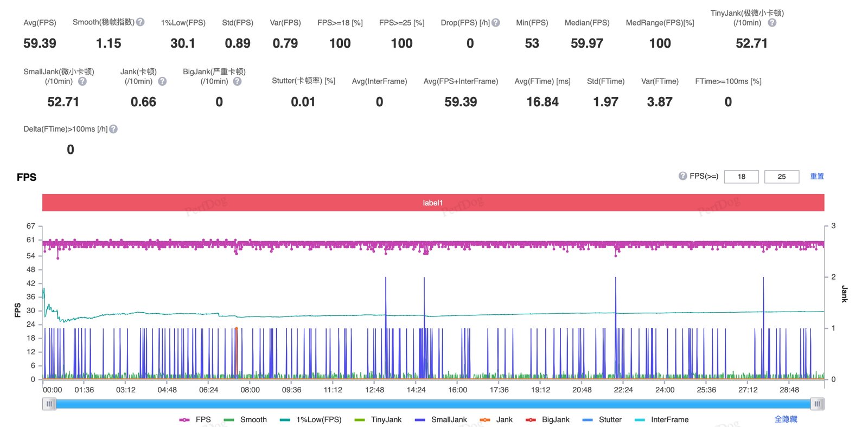Viewport: 868px width, 427px height.
Task: Focus the FPS threshold field showing 18
Action: 741,177
